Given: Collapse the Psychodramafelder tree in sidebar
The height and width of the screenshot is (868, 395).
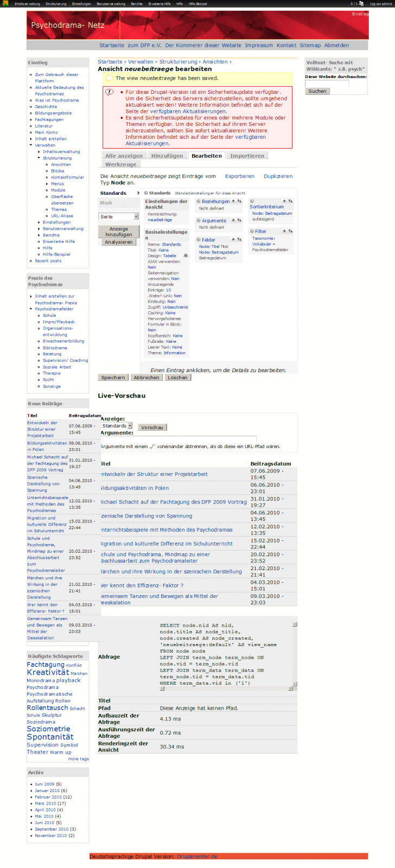Looking at the screenshot, I should [x=31, y=309].
